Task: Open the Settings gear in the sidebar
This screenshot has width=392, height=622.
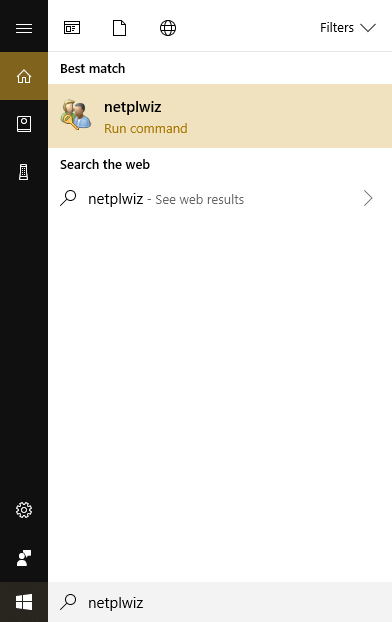Action: 24,510
